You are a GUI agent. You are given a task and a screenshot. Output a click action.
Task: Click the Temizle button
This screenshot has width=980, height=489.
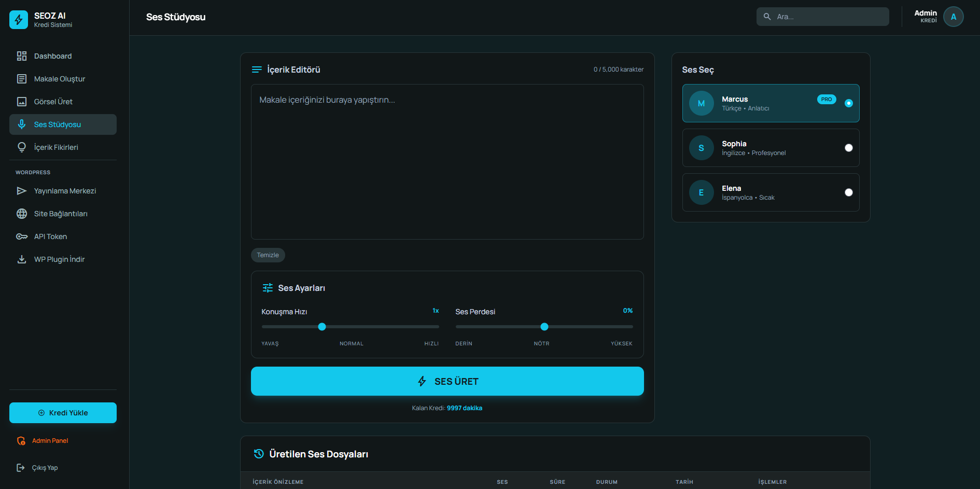point(268,255)
